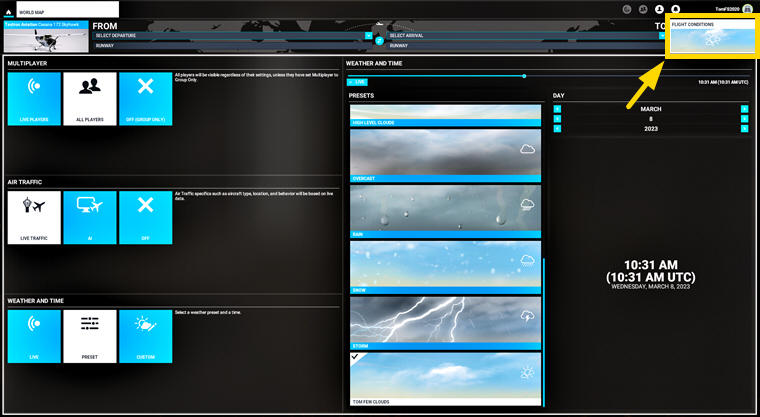Select Preset weather option
760x417 pixels.
click(x=90, y=336)
